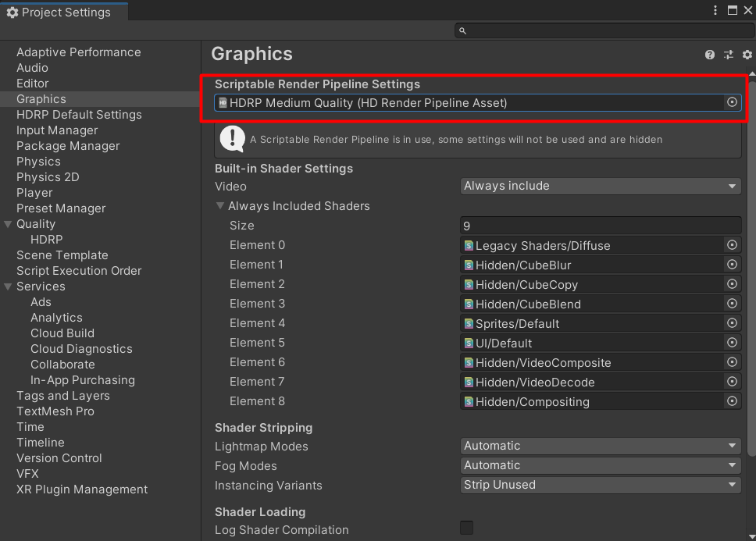Open object picker for Sprites/Default
This screenshot has height=541, width=756.
click(x=732, y=323)
